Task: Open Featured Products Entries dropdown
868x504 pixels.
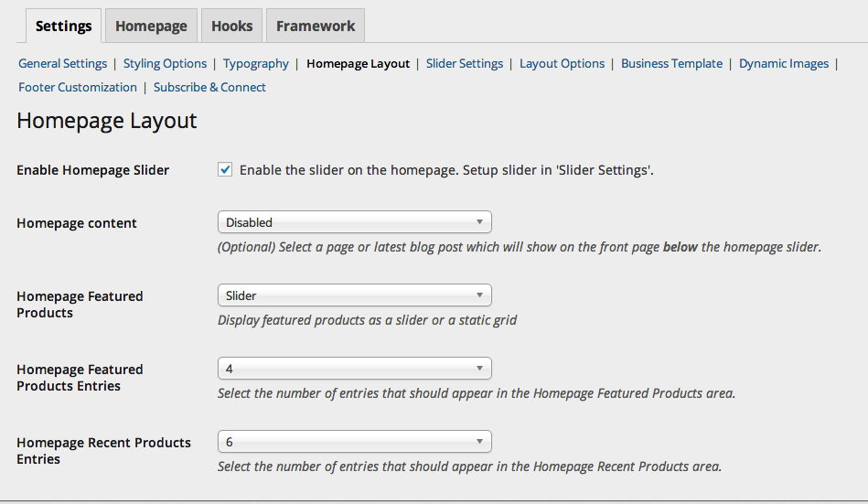Action: point(354,368)
